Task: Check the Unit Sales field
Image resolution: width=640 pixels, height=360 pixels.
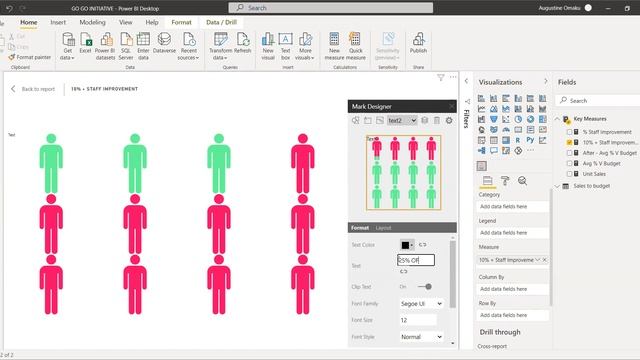Action: (x=569, y=174)
